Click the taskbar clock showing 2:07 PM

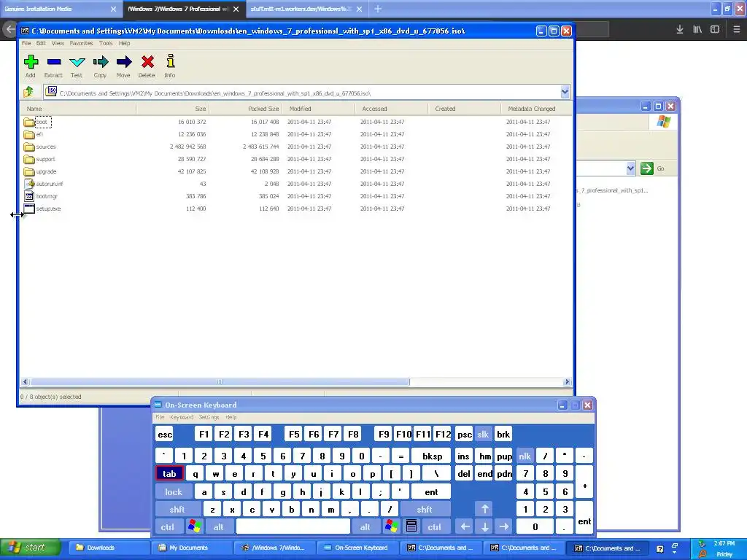(724, 543)
